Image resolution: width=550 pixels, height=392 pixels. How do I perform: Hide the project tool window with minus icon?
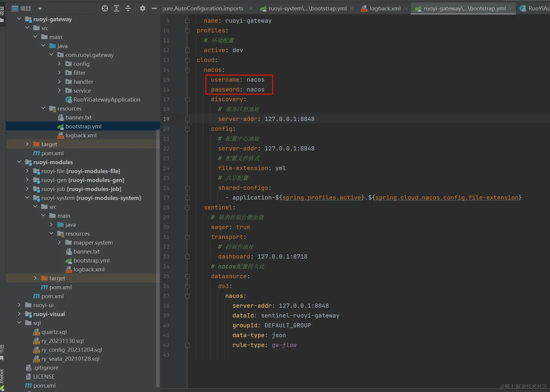pyautogui.click(x=154, y=8)
